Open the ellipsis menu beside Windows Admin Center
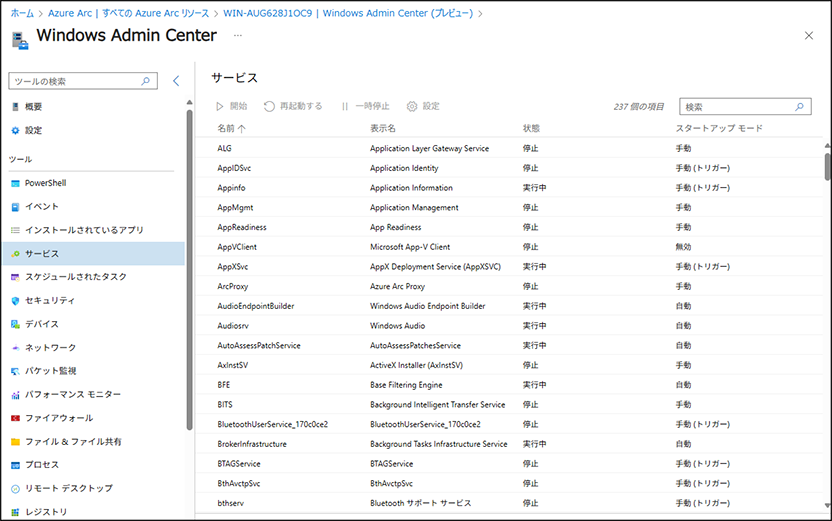832x521 pixels. (238, 36)
